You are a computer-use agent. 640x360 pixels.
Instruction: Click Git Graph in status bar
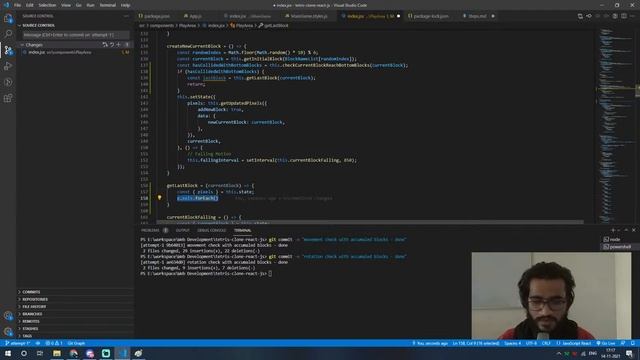tap(76, 343)
